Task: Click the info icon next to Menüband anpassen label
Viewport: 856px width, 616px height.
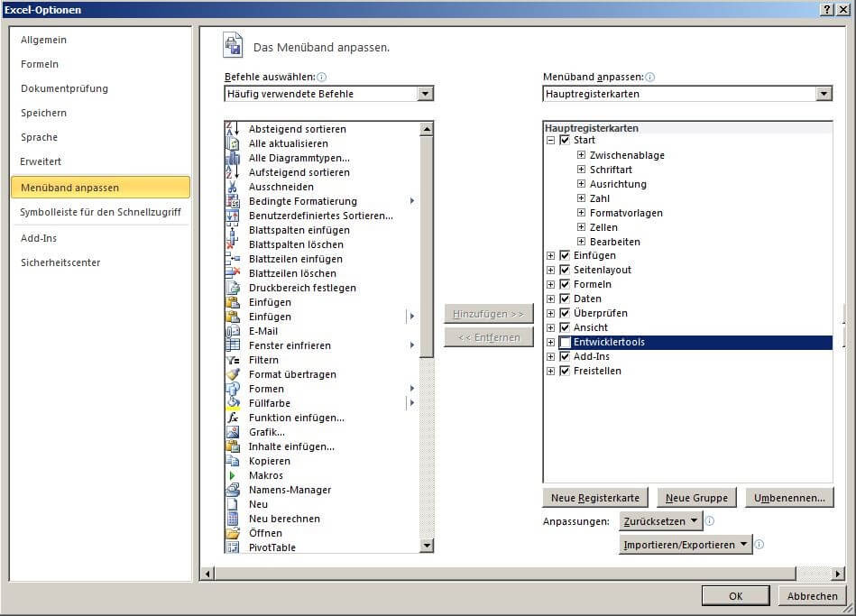Action: [649, 77]
